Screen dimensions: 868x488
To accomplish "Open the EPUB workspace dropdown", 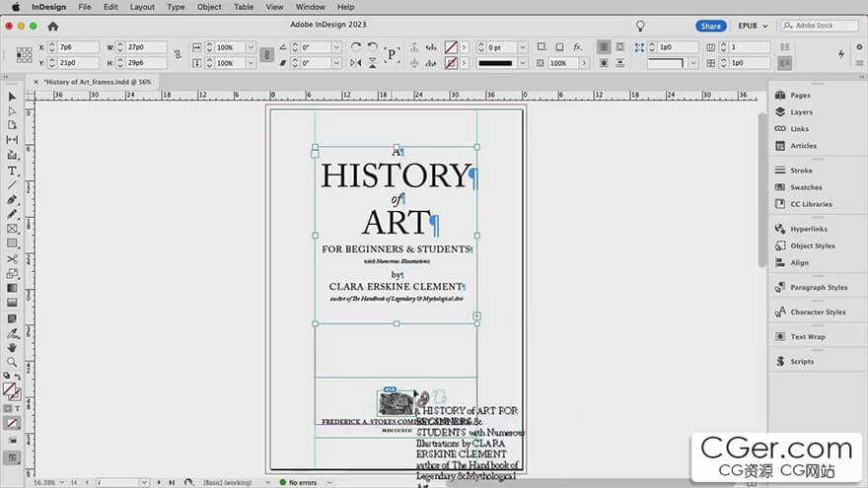I will (x=753, y=26).
